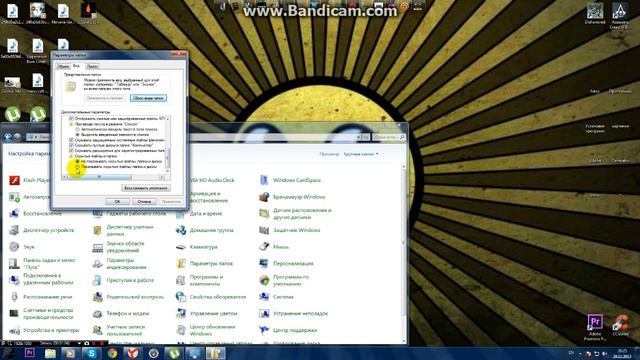Open Программы по умолчанию
640x360 pixels.
coord(284,280)
